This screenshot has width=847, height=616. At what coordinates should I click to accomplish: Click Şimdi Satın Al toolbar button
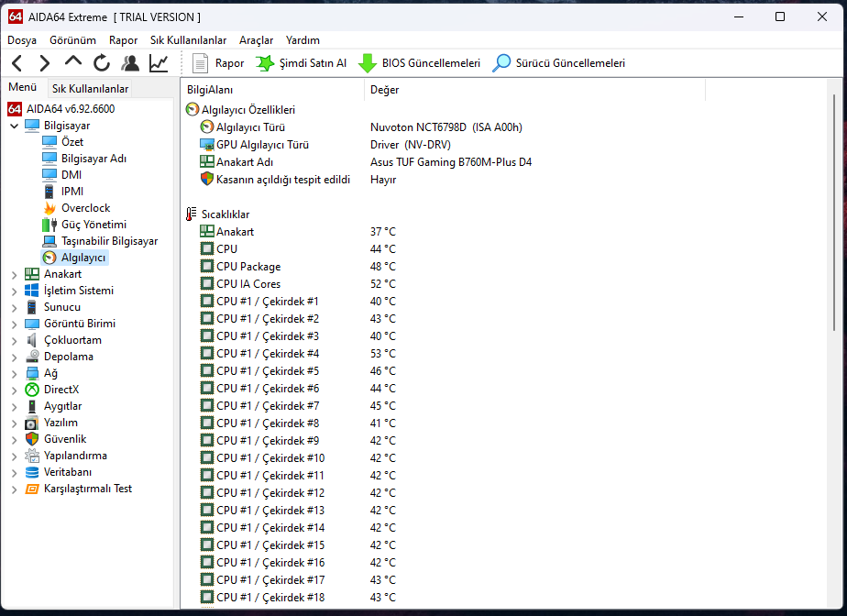tap(302, 63)
